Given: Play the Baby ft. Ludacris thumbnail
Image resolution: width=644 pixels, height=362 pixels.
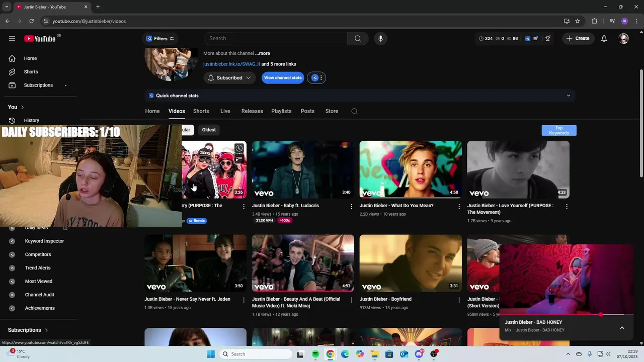Looking at the screenshot, I should click(303, 169).
